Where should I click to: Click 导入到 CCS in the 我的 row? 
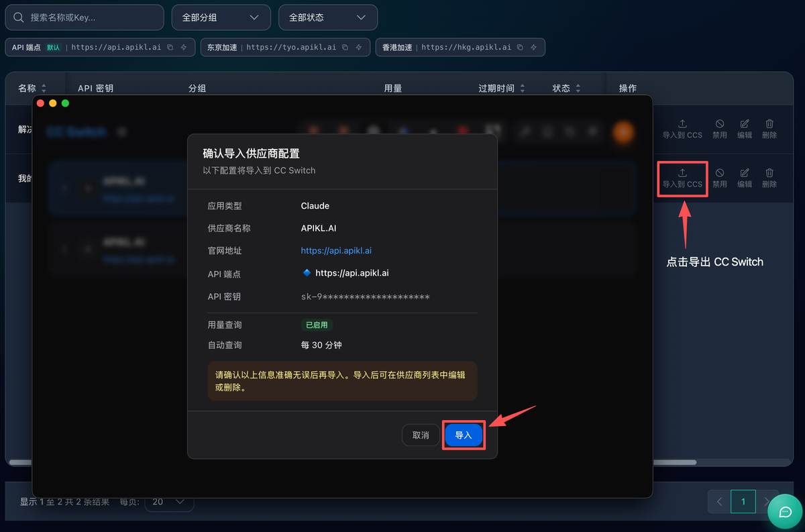[x=682, y=178]
